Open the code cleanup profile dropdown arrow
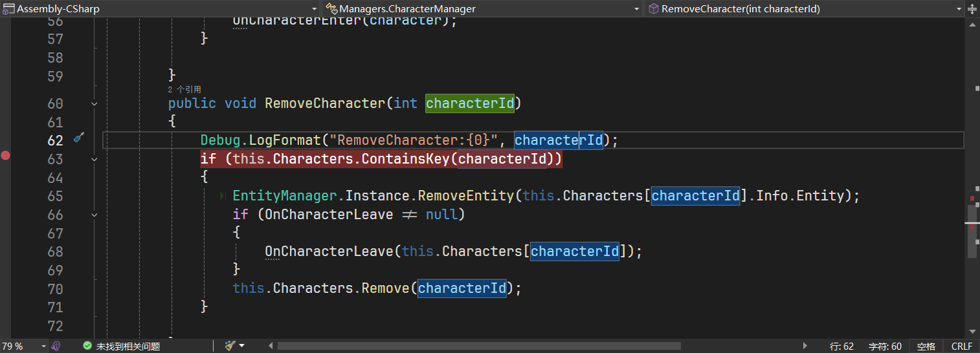980x353 pixels. (x=242, y=346)
